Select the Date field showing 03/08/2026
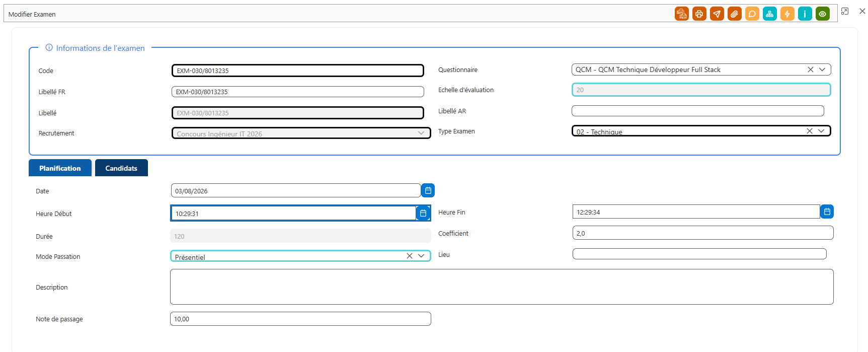868x352 pixels. point(296,190)
